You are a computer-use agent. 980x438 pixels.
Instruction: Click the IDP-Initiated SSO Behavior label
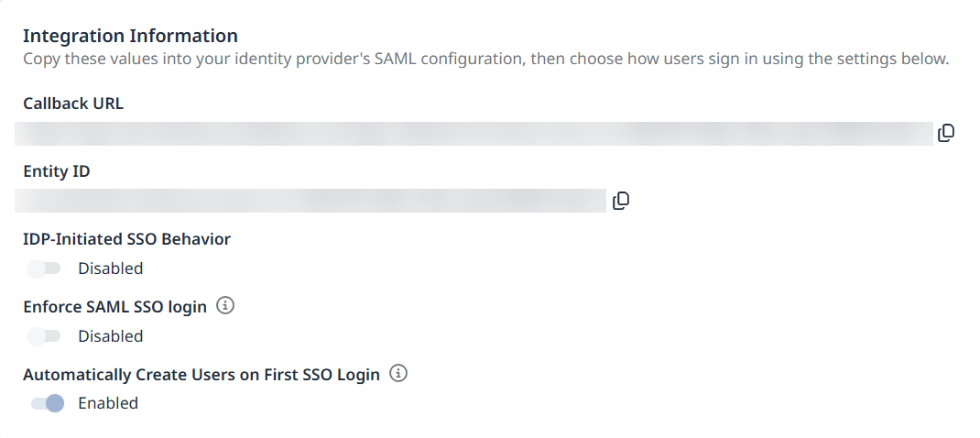tap(127, 239)
